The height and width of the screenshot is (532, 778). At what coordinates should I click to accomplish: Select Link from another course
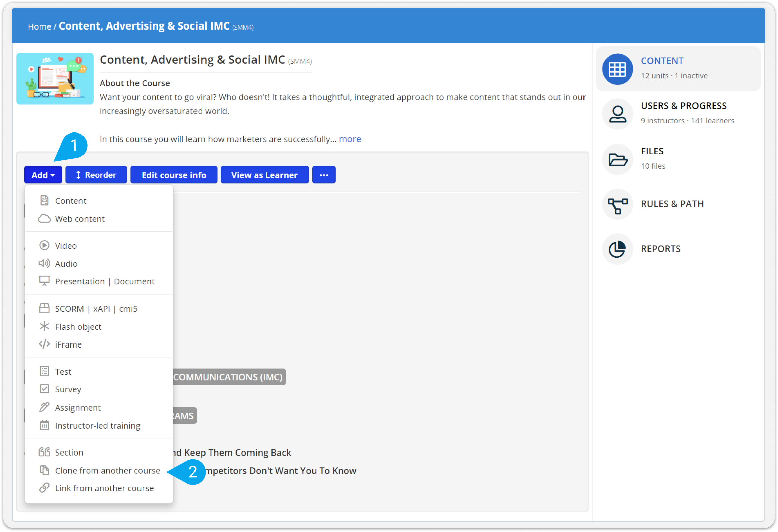[x=104, y=488]
